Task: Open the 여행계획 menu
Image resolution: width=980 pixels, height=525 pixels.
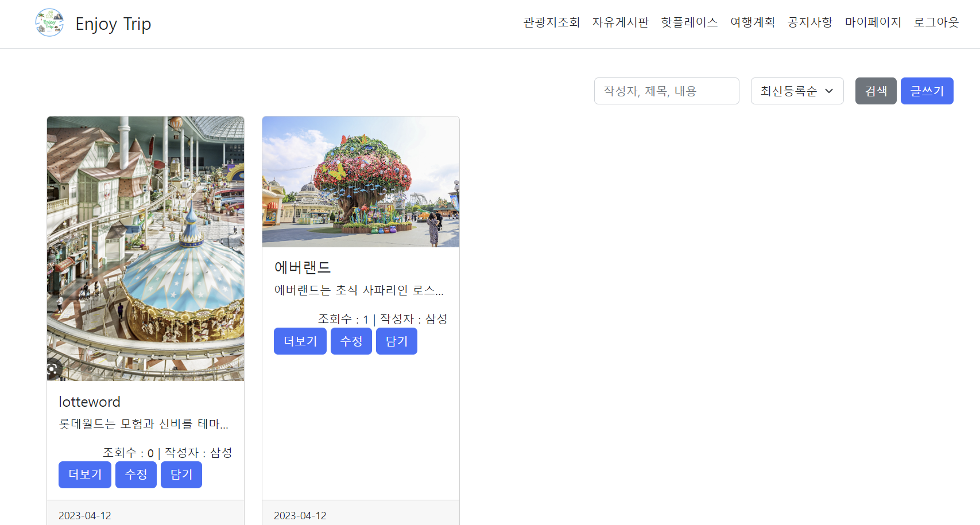Action: [753, 22]
